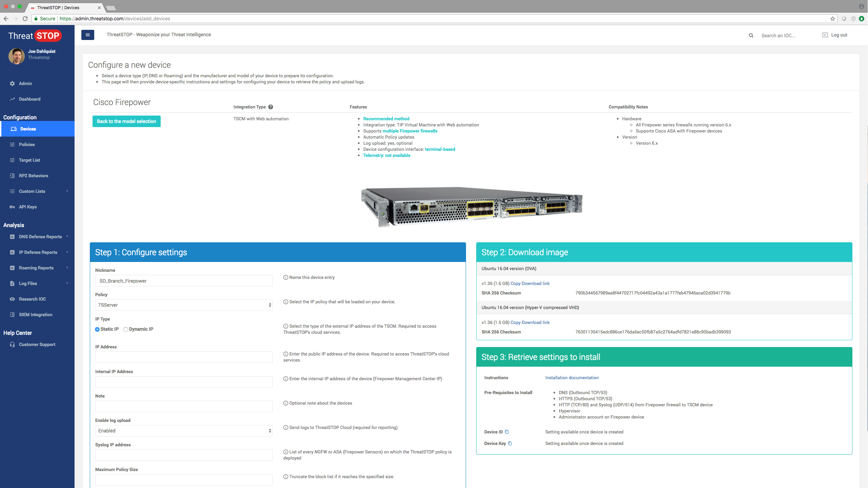Copy the Device ID with its copy icon
Image resolution: width=868 pixels, height=488 pixels.
(x=507, y=432)
